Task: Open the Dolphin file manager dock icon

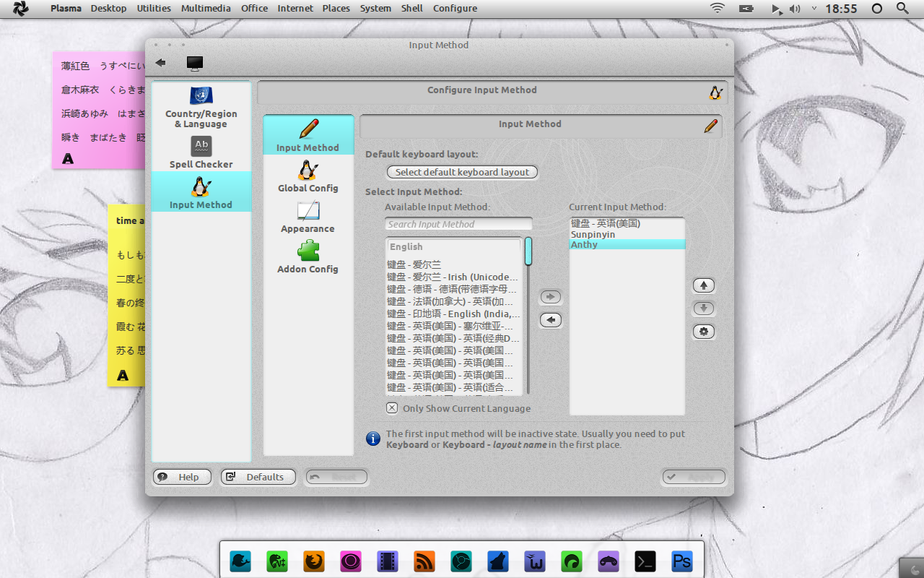Action: tap(240, 561)
